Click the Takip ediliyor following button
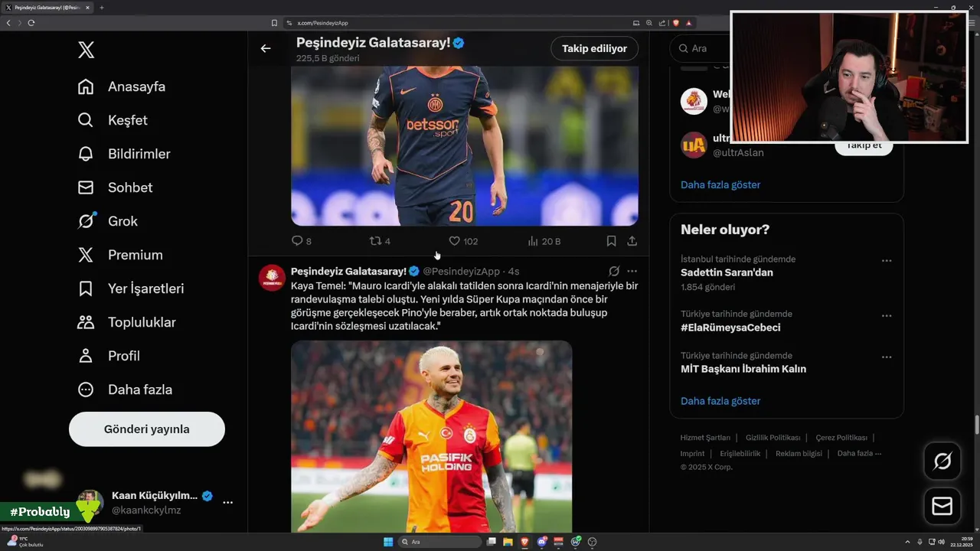 [594, 48]
